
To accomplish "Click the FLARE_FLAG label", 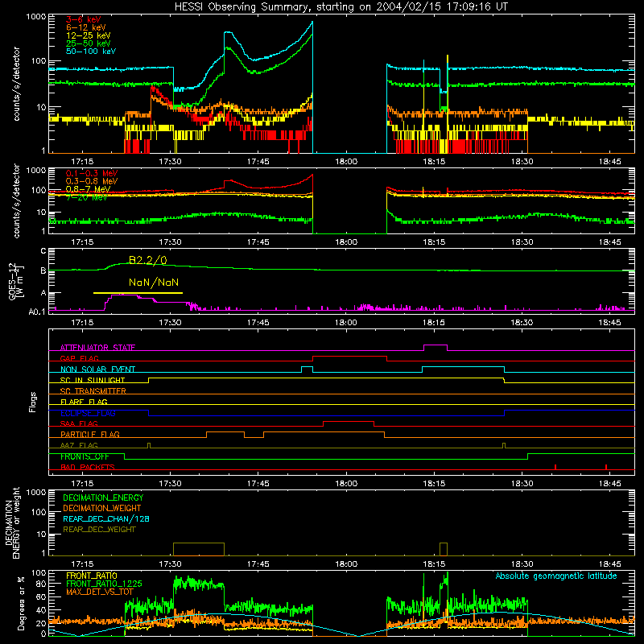I will 84,402.
